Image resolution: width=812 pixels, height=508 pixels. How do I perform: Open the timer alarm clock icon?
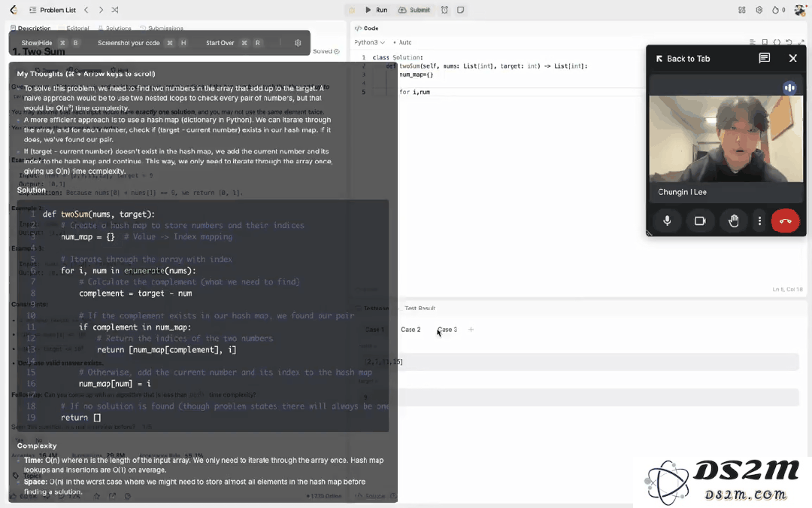click(x=444, y=10)
